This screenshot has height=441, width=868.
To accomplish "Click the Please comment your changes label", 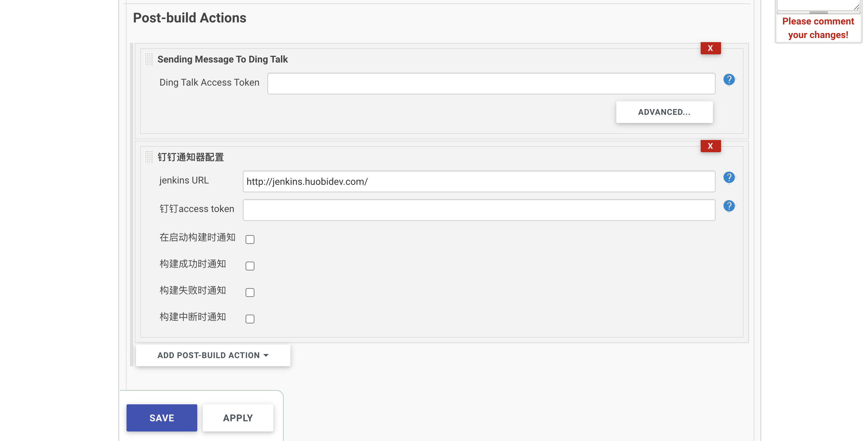I will pos(818,28).
